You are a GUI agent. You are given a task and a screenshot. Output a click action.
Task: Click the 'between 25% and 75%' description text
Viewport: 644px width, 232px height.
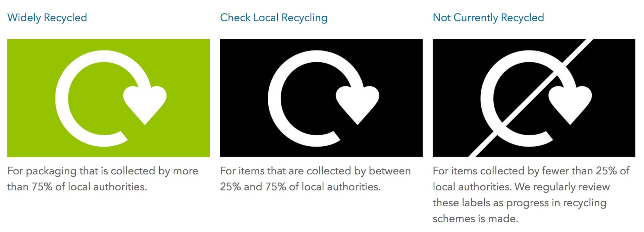pyautogui.click(x=315, y=179)
